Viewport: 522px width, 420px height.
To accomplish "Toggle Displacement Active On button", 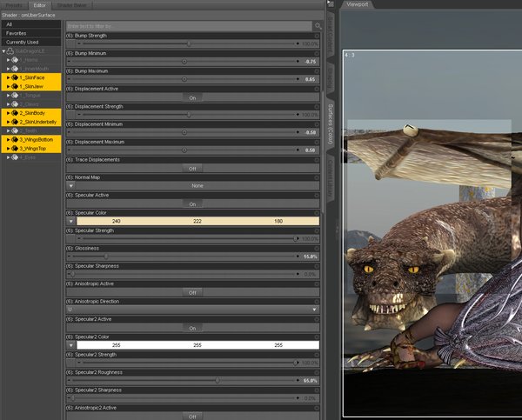I will [192, 97].
